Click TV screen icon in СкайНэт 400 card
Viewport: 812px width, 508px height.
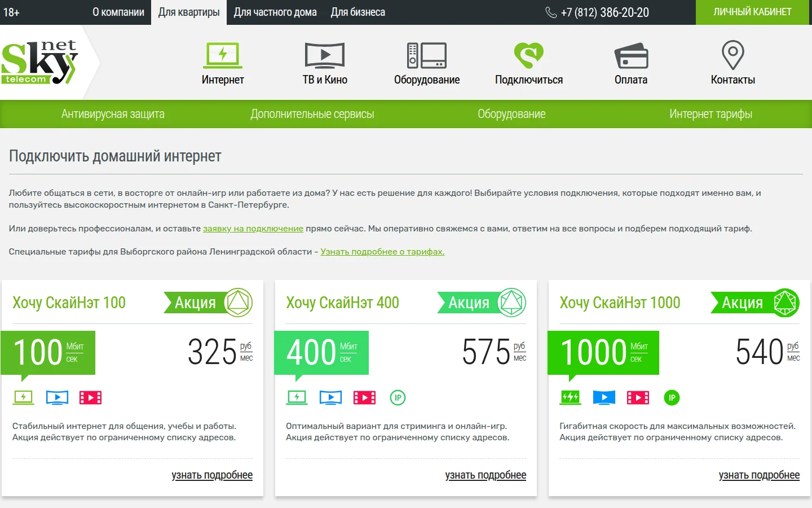(330, 397)
